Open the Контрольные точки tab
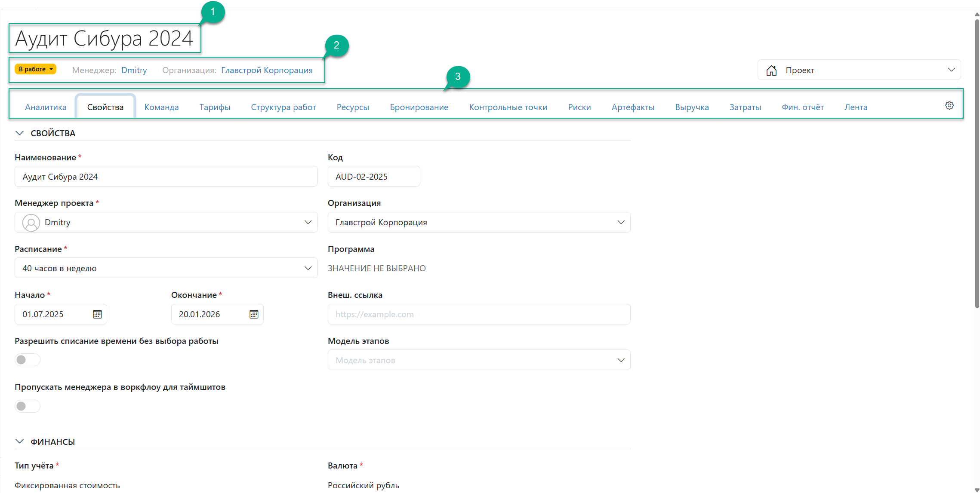 [508, 107]
